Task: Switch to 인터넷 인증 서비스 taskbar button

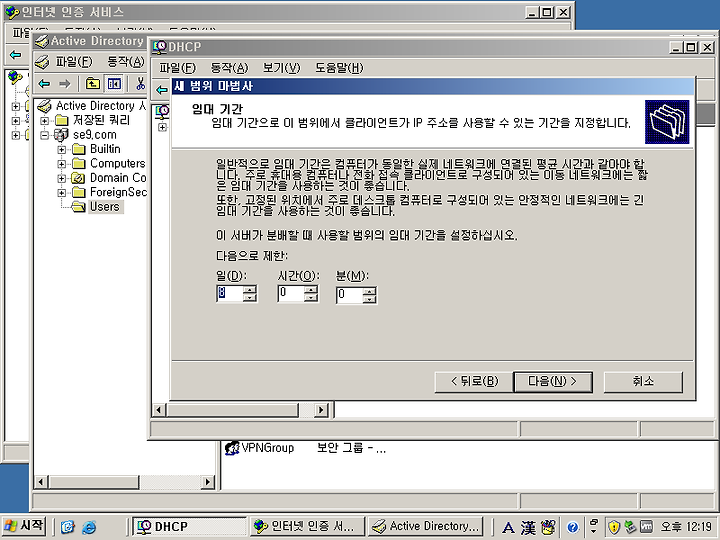Action: pos(307,526)
